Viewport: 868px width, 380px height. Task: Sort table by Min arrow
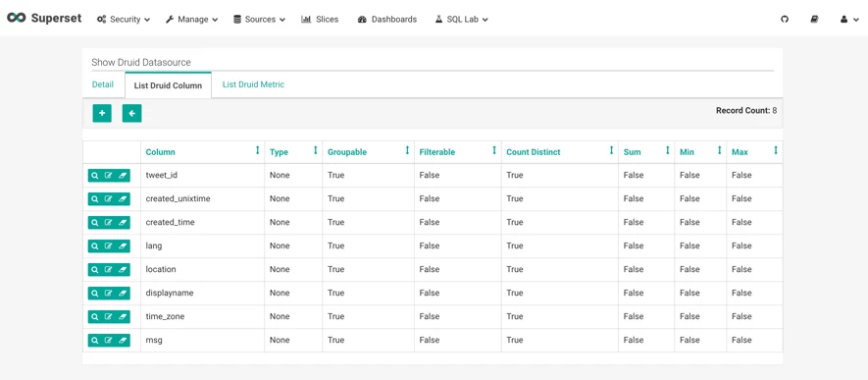(x=720, y=150)
